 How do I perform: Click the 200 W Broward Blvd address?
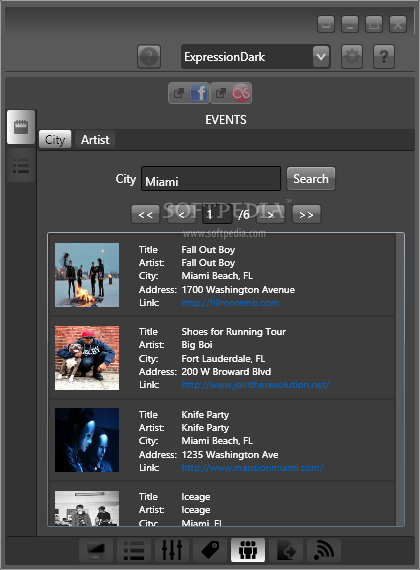(x=226, y=372)
